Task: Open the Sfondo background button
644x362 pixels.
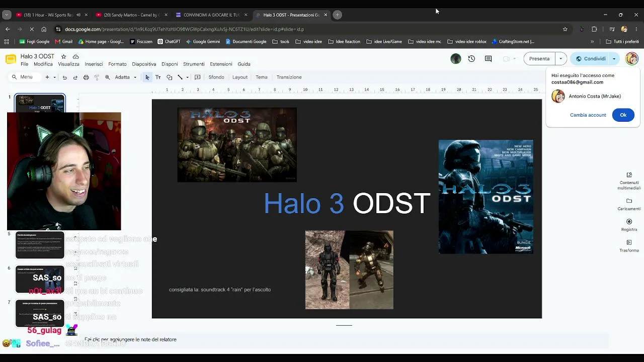Action: pos(216,77)
